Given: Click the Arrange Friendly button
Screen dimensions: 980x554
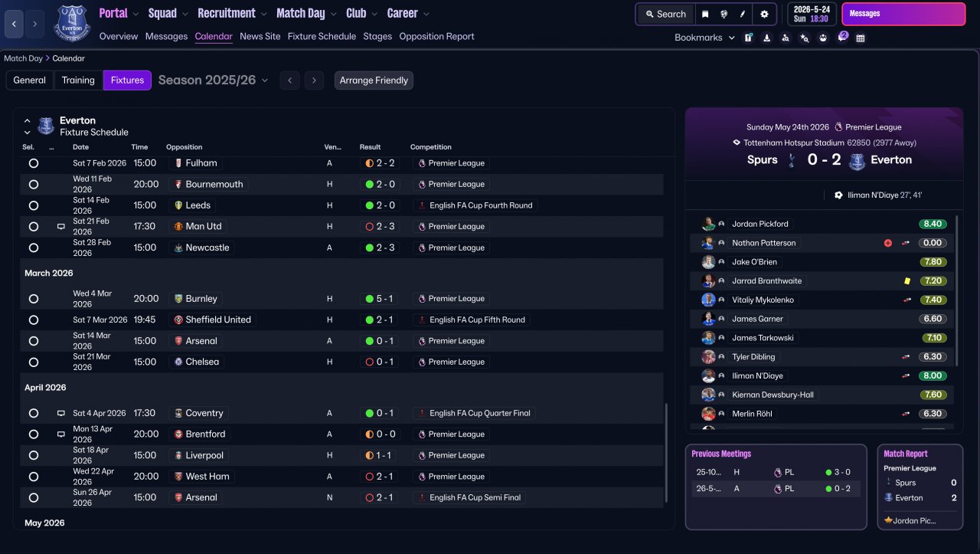Looking at the screenshot, I should coord(374,80).
